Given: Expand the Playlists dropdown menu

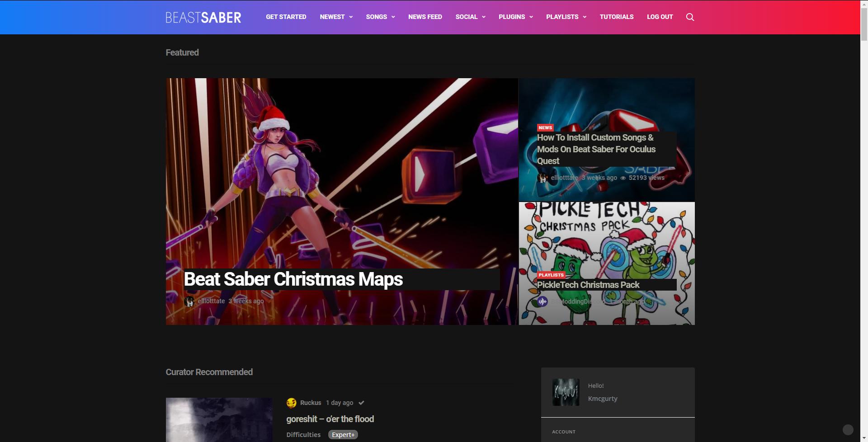Looking at the screenshot, I should pyautogui.click(x=566, y=17).
